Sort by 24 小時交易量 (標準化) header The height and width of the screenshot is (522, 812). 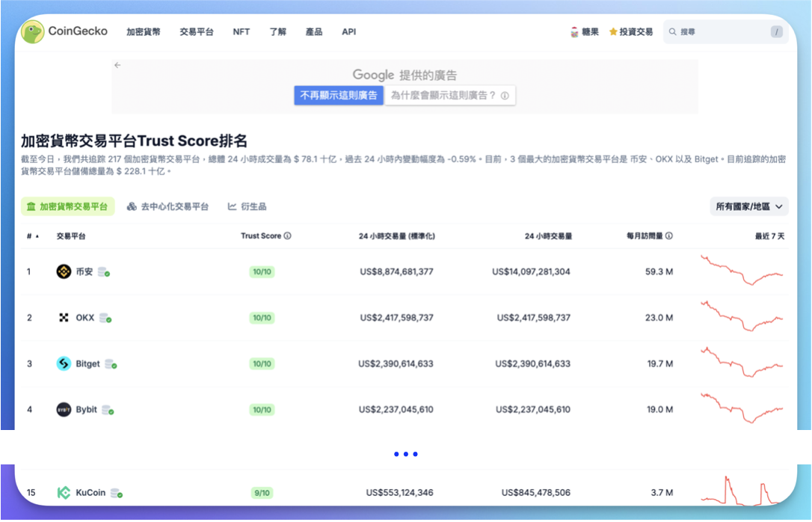pyautogui.click(x=397, y=236)
